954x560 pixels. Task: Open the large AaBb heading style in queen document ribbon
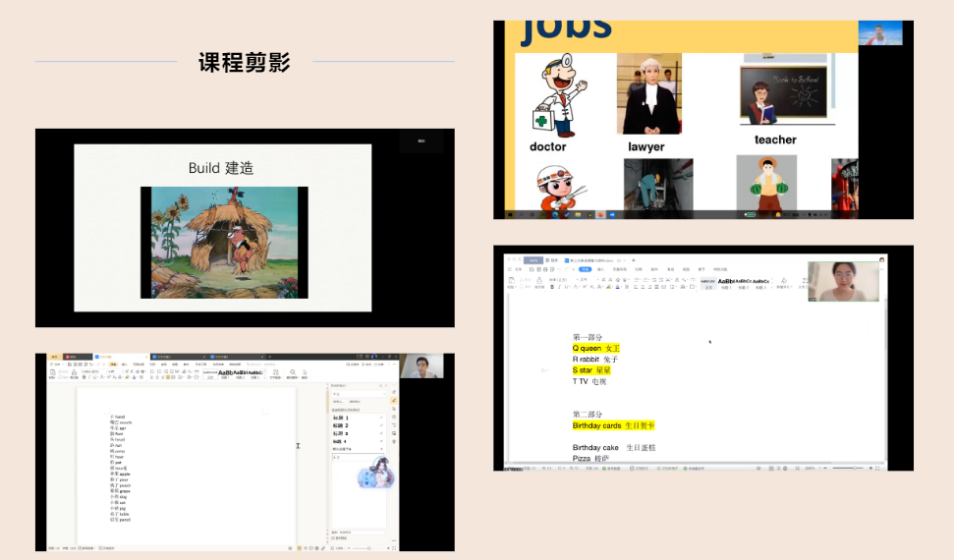tap(727, 281)
